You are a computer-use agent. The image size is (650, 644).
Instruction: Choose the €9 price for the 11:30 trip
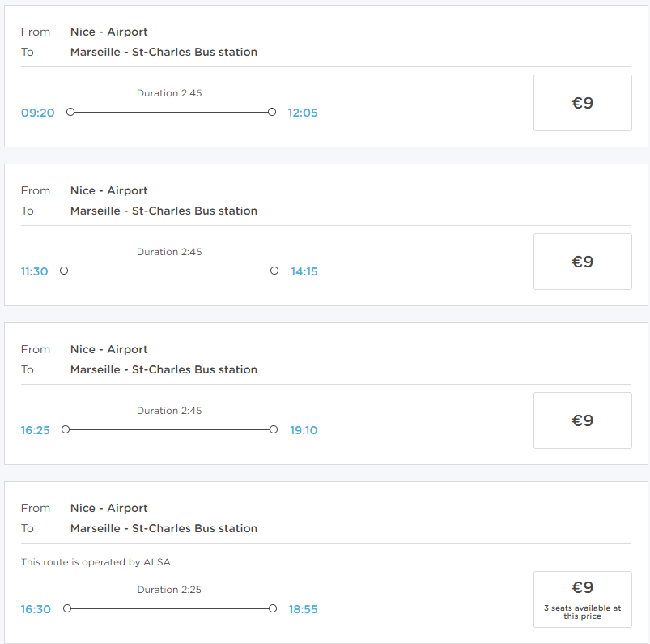582,262
